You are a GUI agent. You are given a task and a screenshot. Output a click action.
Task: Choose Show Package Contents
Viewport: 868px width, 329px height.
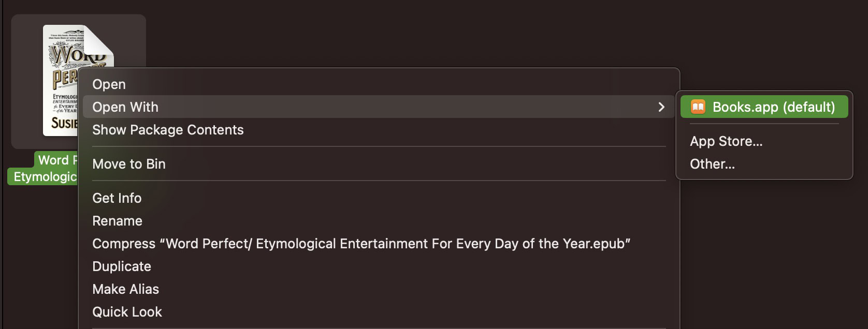[168, 130]
